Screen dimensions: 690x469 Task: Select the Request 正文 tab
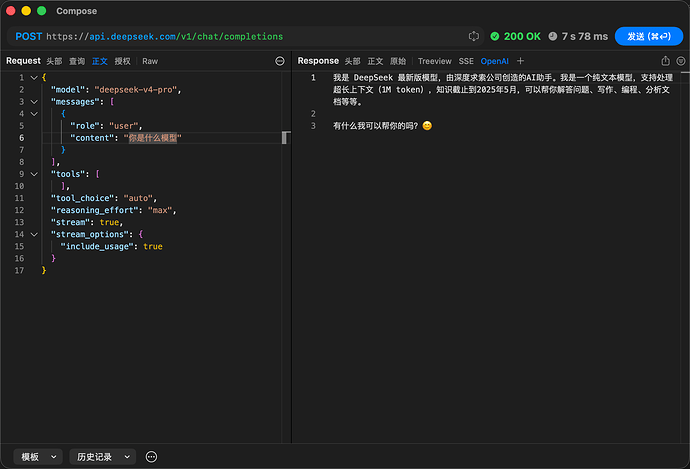click(100, 61)
